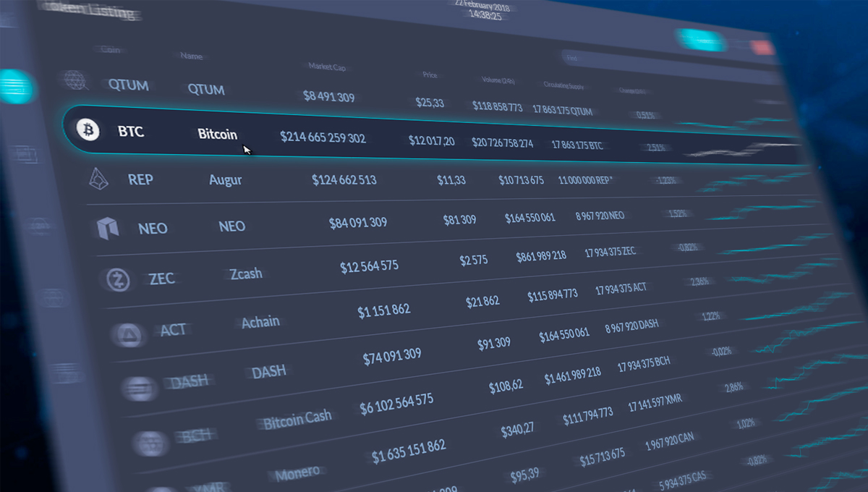This screenshot has height=492, width=868.
Task: Select the Augur REP triangle icon
Action: pos(98,178)
